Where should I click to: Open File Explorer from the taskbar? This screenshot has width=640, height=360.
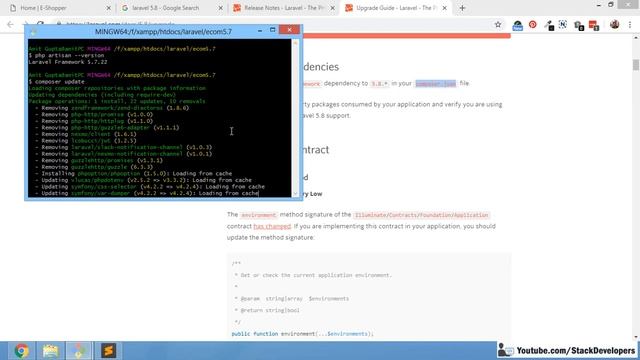[50, 351]
